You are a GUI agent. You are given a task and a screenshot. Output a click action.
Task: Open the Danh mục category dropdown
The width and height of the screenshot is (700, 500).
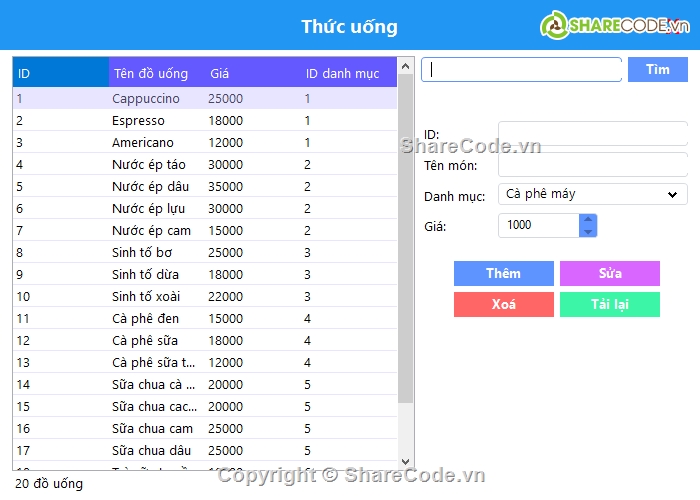(x=592, y=194)
